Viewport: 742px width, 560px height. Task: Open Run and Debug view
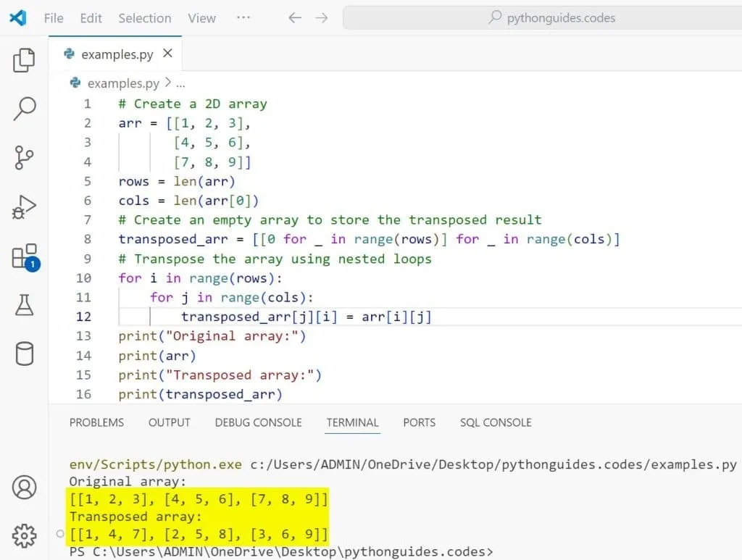point(24,207)
